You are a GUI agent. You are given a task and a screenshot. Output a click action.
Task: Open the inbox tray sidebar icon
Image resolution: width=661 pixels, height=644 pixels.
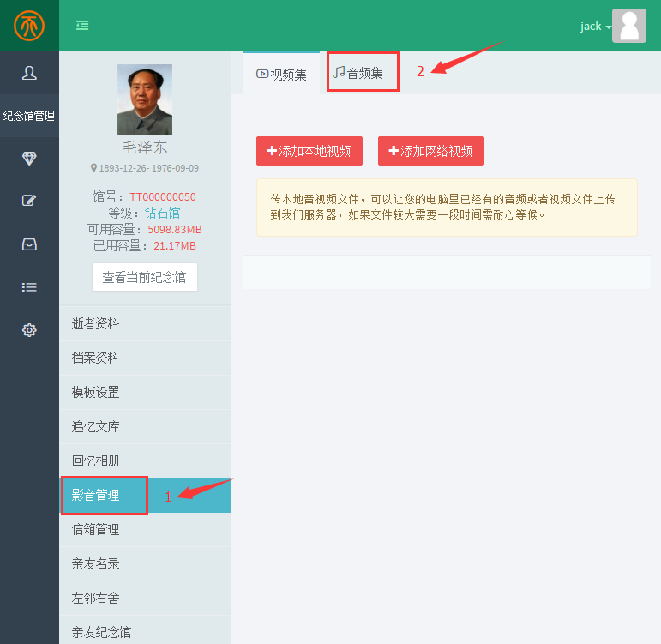tap(29, 244)
